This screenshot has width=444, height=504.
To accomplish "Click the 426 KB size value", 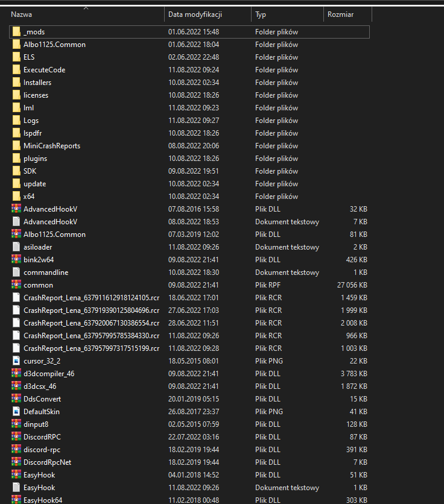I will [x=357, y=260].
